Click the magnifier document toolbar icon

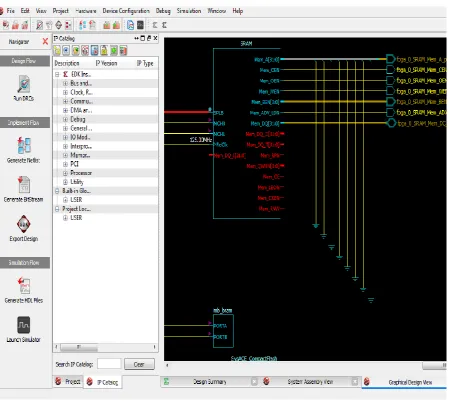(x=40, y=25)
